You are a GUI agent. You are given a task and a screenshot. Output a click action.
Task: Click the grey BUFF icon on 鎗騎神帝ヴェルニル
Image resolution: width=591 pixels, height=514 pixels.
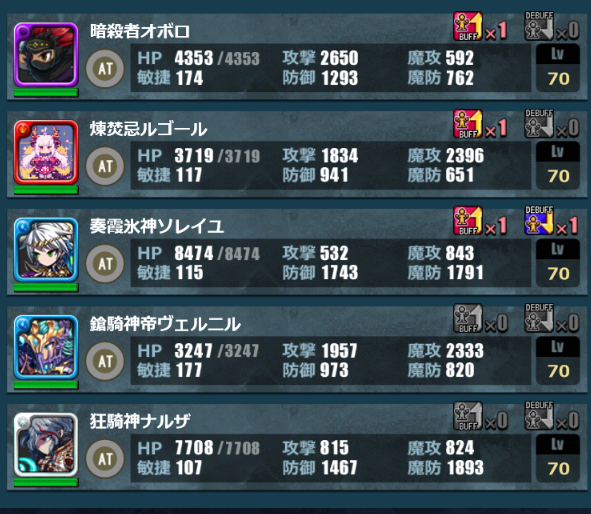(468, 318)
